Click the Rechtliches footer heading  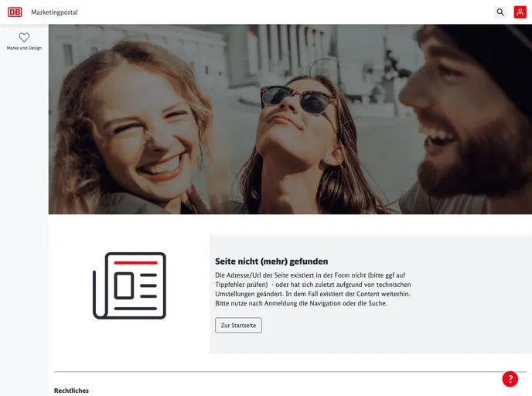[71, 391]
